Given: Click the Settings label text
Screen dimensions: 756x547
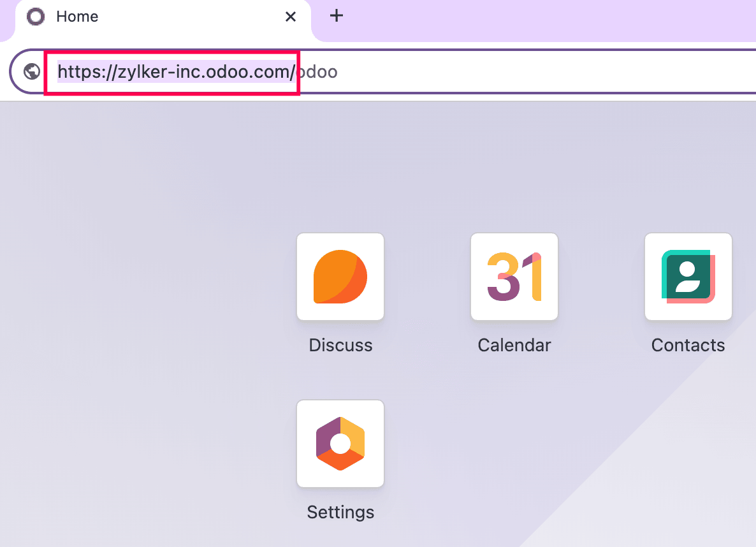Looking at the screenshot, I should (x=340, y=513).
